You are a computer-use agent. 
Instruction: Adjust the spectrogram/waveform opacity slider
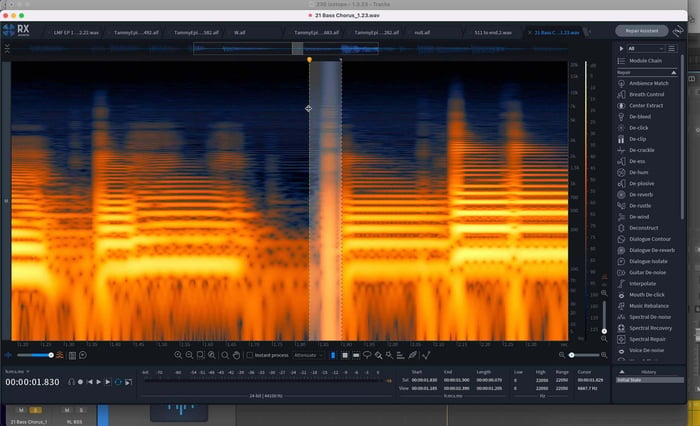click(35, 355)
